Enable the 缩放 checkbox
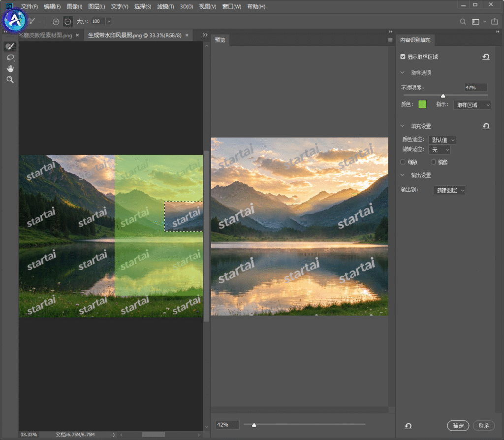504x440 pixels. pyautogui.click(x=403, y=162)
